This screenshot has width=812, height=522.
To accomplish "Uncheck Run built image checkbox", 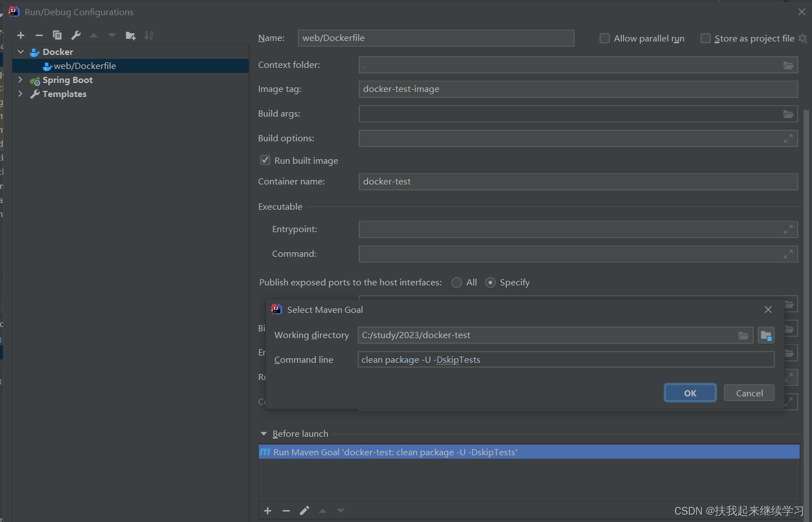I will point(265,160).
